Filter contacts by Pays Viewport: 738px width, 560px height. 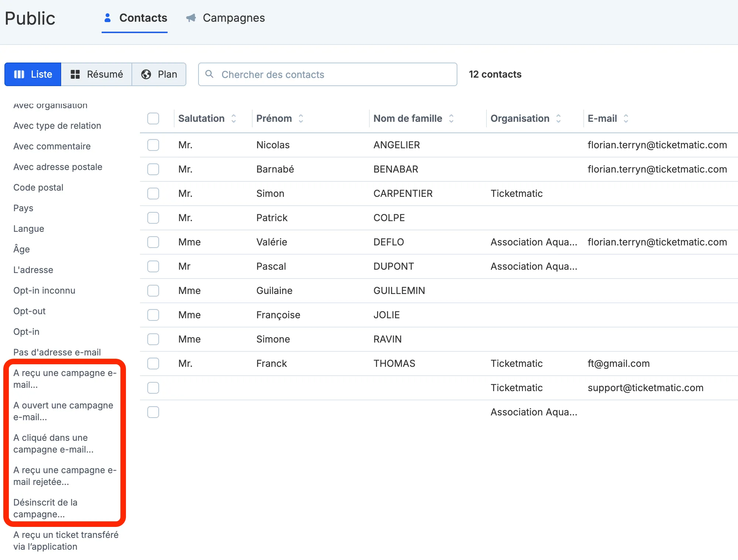[23, 208]
